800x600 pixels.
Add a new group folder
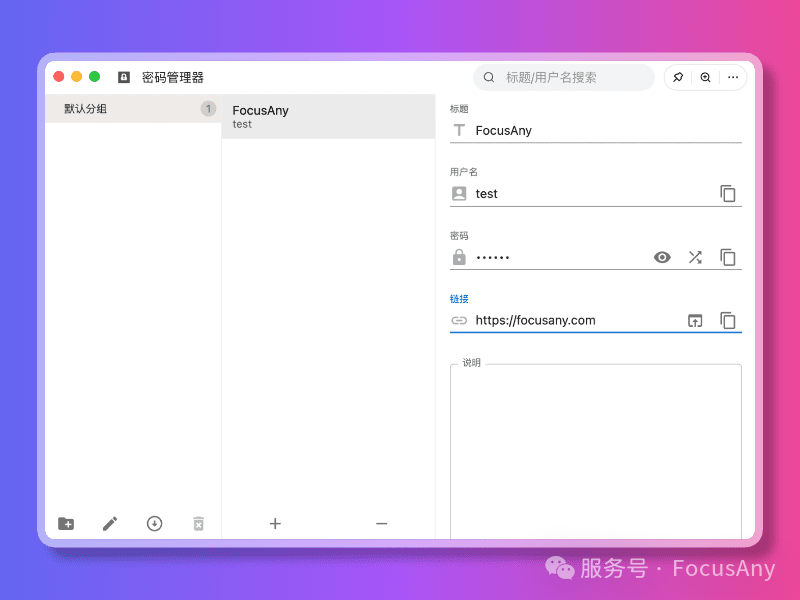pos(66,523)
